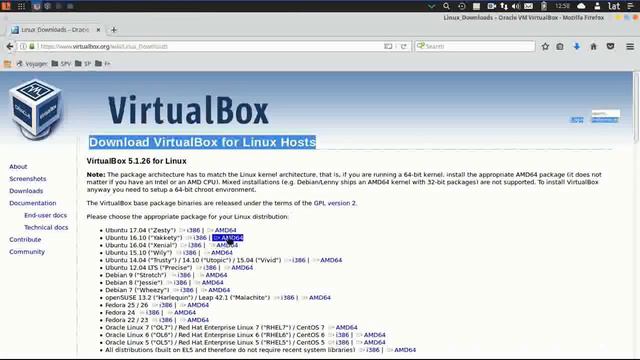
Task: Reload the page with the refresh icon
Action: (403, 47)
